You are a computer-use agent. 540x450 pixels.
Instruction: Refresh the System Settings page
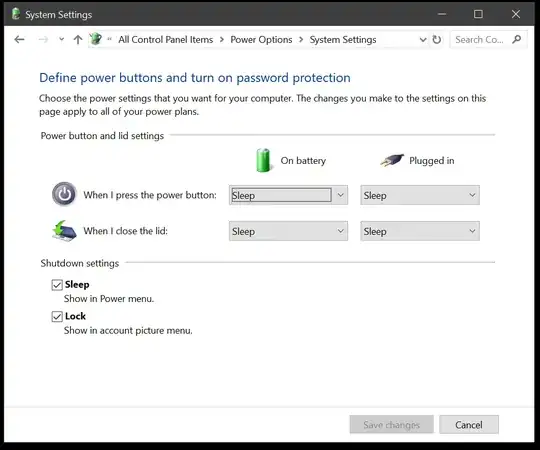coord(437,40)
